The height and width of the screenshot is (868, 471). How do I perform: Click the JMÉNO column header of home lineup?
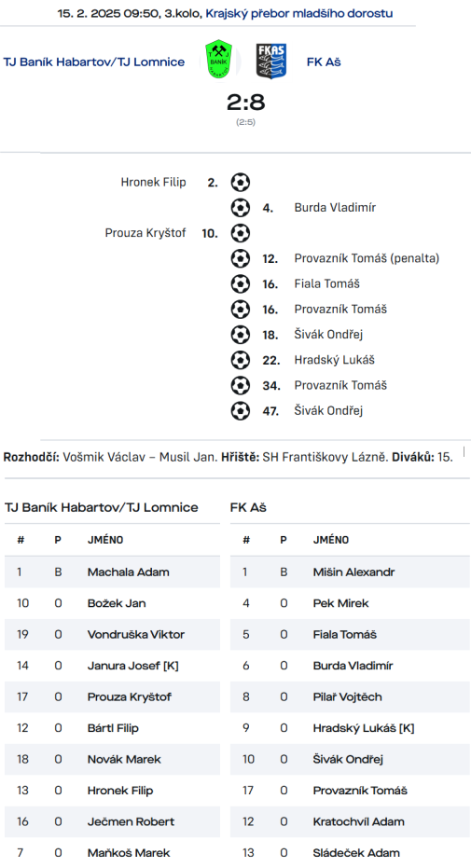pyautogui.click(x=105, y=540)
